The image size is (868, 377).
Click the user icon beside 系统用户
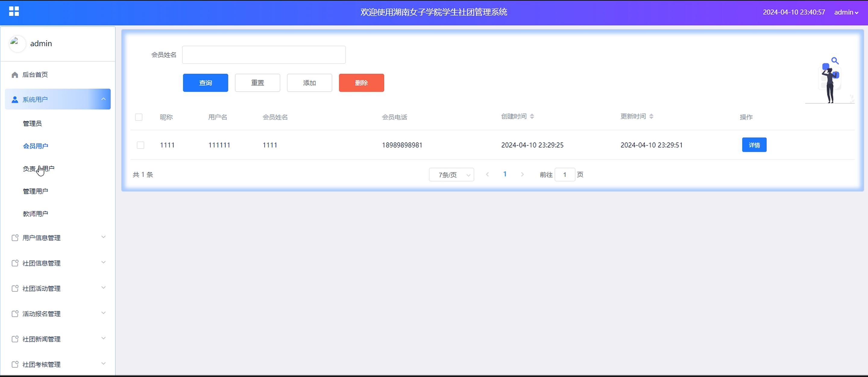pos(14,100)
